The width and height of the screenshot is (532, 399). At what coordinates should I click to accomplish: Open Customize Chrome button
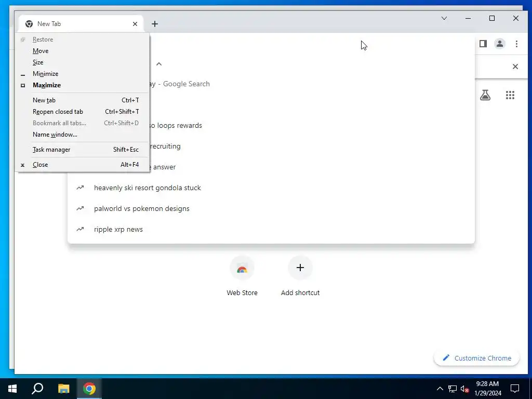[476, 358]
